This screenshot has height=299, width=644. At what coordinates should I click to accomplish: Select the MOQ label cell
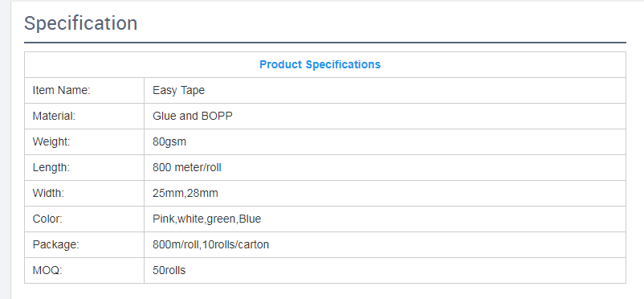(84, 271)
